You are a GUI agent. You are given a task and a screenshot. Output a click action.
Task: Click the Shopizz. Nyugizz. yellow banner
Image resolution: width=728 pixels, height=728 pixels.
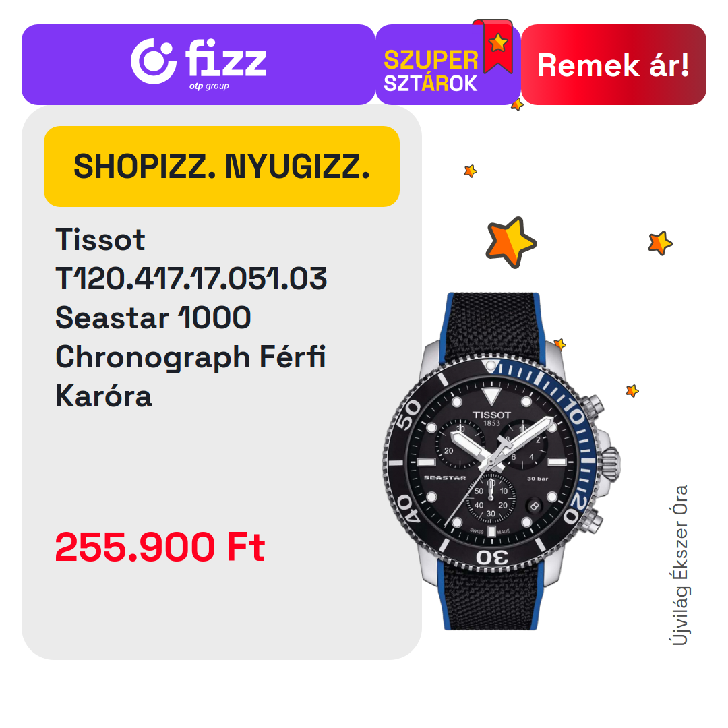pyautogui.click(x=222, y=166)
